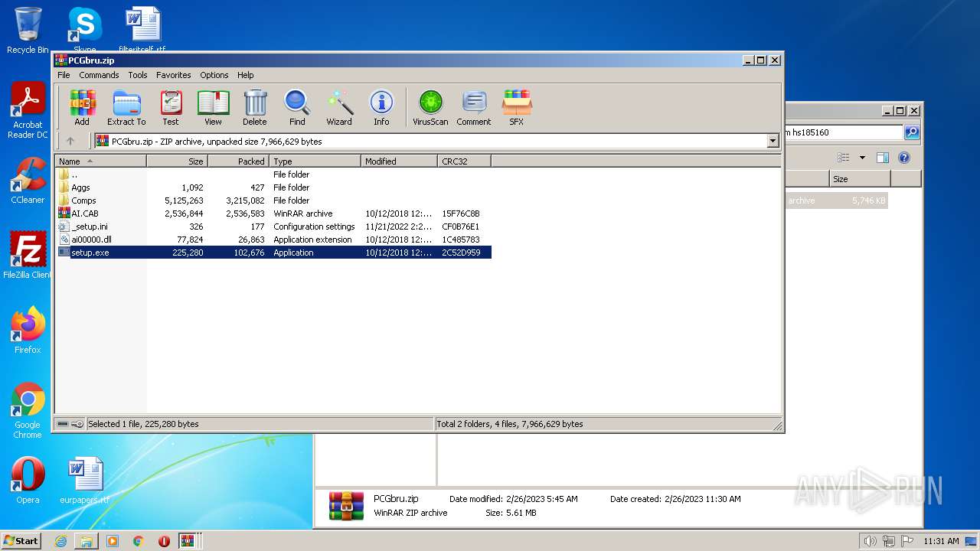Screen dimensions: 980x551
Task: Click the volume tray icon
Action: coord(871,541)
